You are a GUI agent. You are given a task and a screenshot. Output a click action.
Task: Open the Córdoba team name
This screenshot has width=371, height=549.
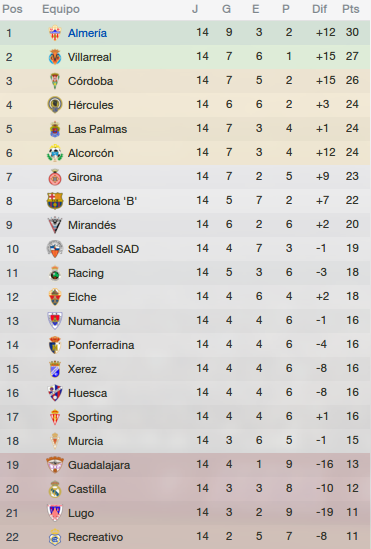90,81
